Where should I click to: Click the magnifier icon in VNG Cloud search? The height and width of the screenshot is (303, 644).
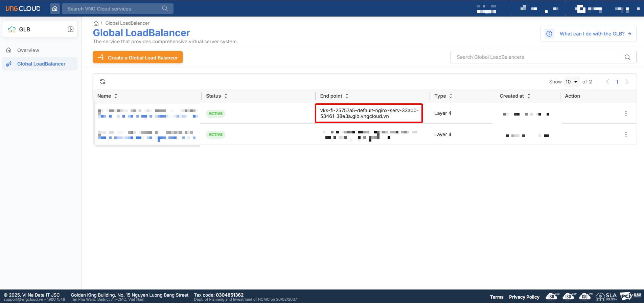pyautogui.click(x=165, y=8)
